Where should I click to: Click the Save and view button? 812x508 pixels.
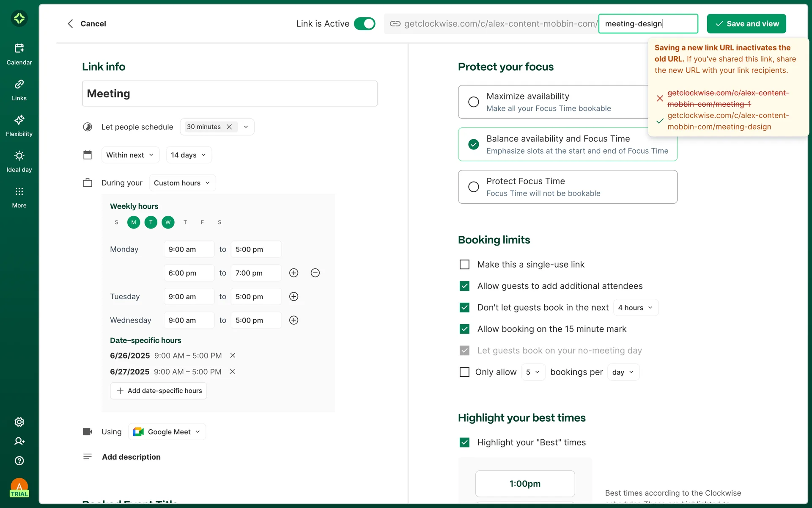pyautogui.click(x=746, y=24)
